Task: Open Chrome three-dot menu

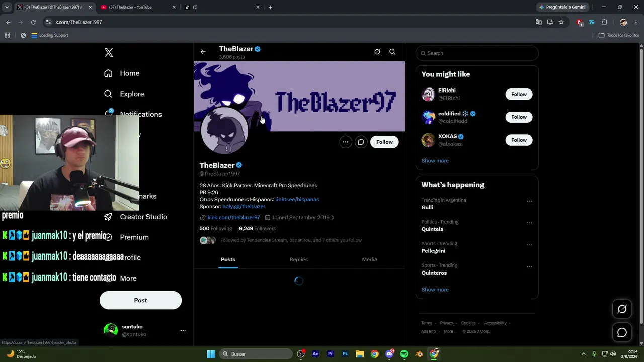Action: click(636, 22)
